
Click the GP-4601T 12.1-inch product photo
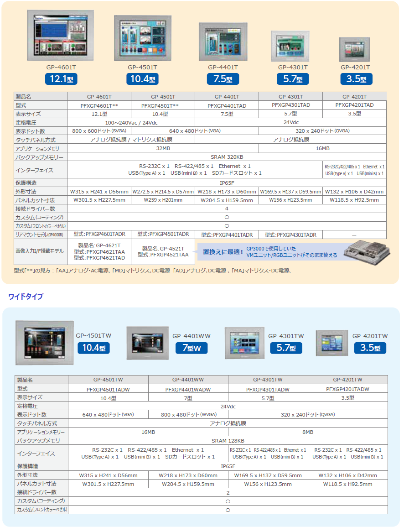tap(61, 36)
